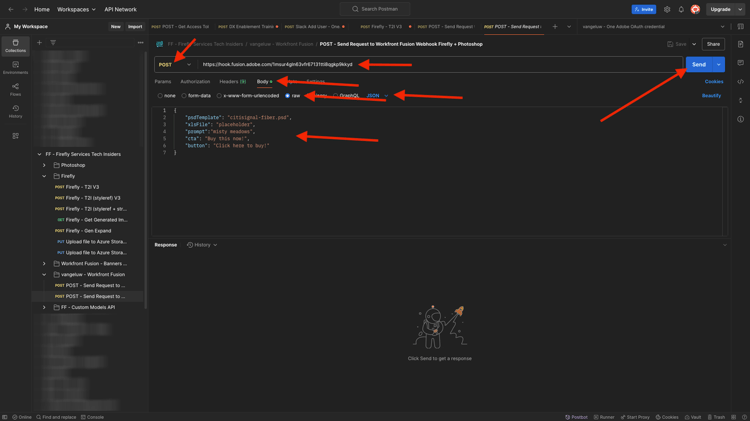750x421 pixels.
Task: Open Postman settings gear icon
Action: (667, 9)
